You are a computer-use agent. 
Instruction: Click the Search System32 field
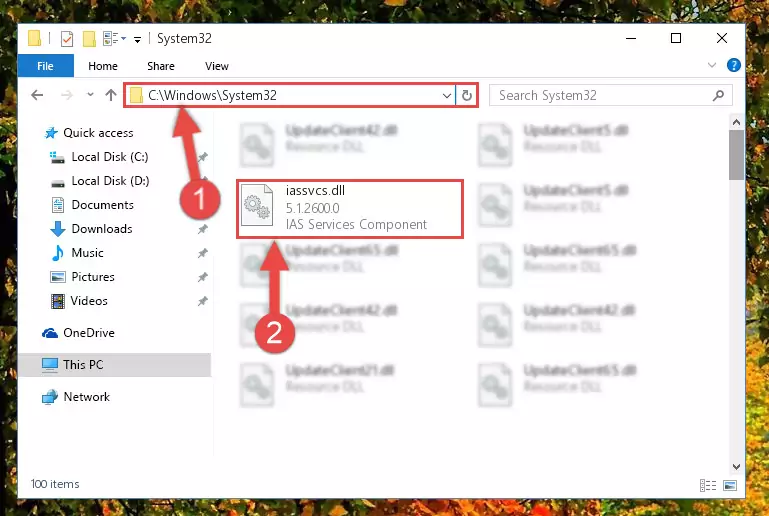click(x=611, y=95)
